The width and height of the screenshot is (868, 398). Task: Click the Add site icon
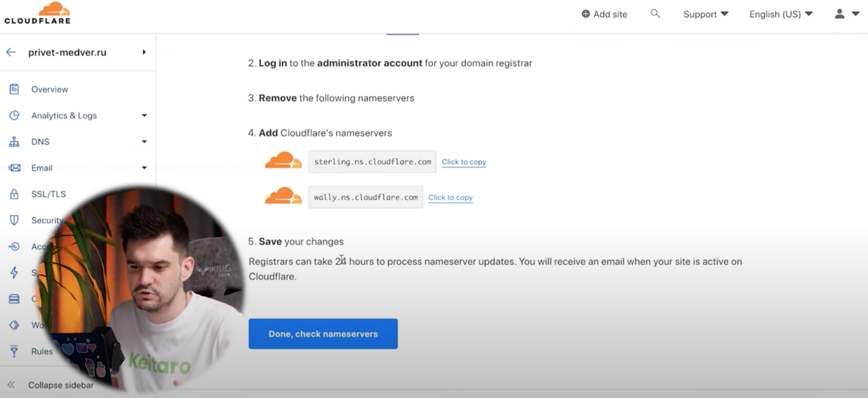(x=586, y=14)
